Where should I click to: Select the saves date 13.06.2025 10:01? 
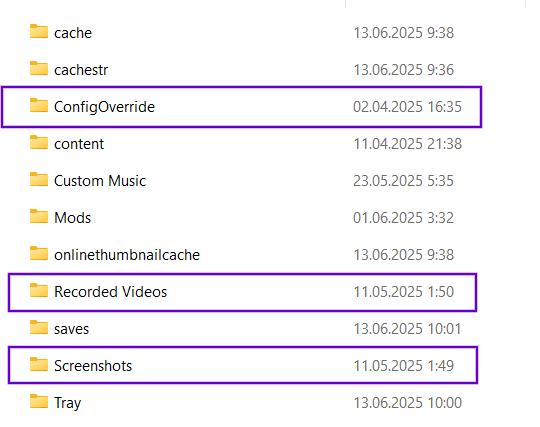[407, 329]
